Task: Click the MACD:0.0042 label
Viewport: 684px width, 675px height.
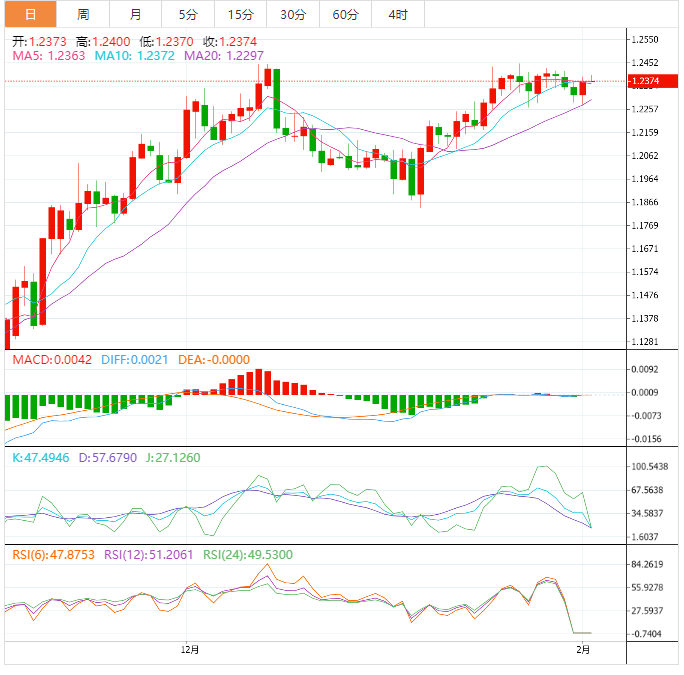Action: [x=52, y=360]
